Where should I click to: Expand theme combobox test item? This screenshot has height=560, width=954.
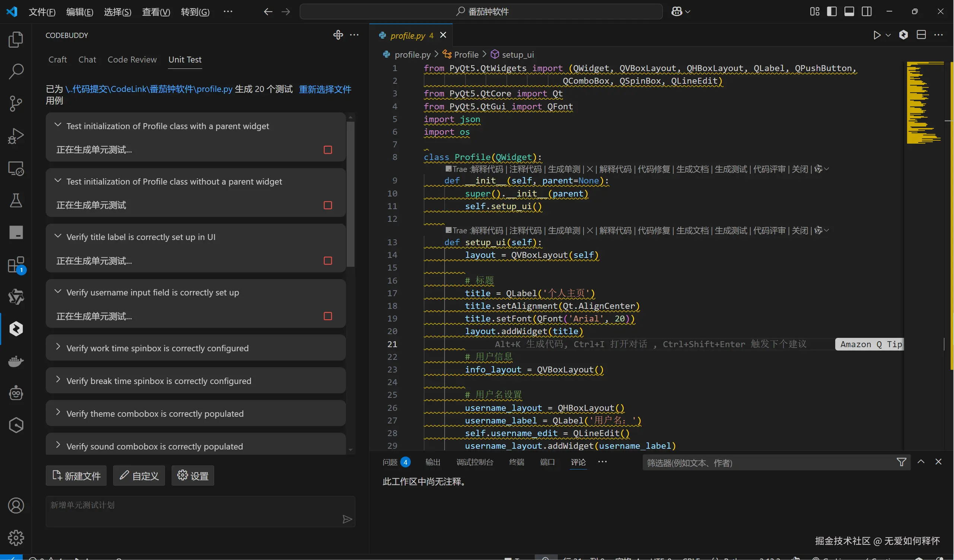[x=58, y=412]
